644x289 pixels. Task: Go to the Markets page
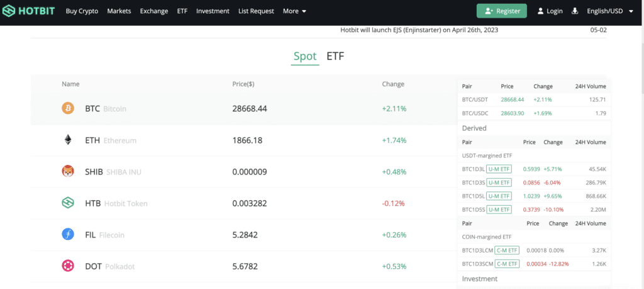coord(119,11)
